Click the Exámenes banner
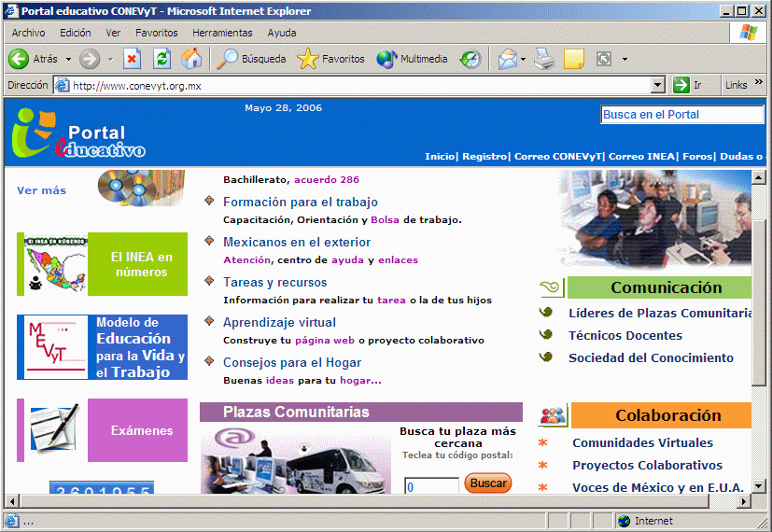Screen dimensions: 772x532 click(x=102, y=430)
